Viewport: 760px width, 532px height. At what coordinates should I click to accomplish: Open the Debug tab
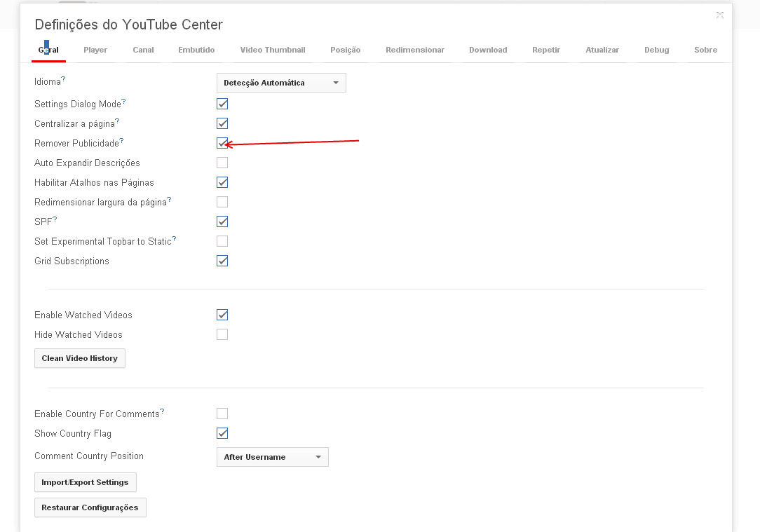pyautogui.click(x=657, y=50)
